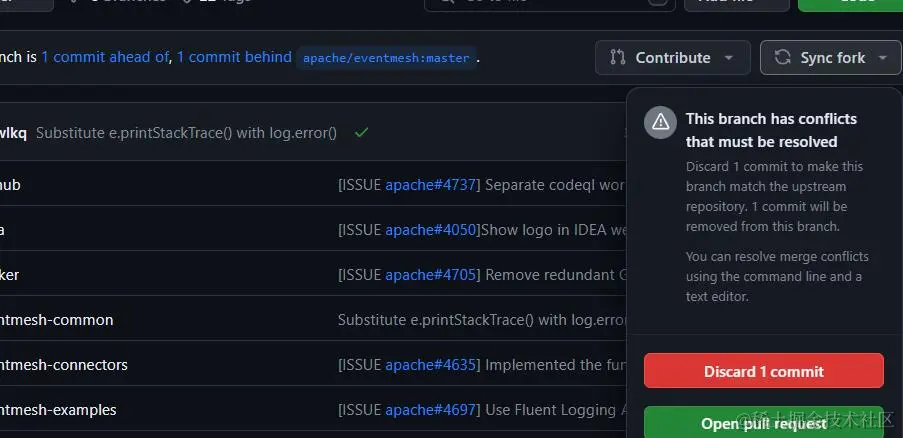Click the green commit status checkmark
903x438 pixels.
(361, 133)
